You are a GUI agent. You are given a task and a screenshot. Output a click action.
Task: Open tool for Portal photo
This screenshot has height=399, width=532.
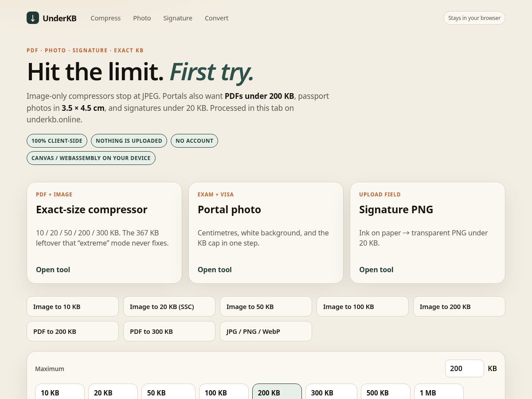point(215,270)
